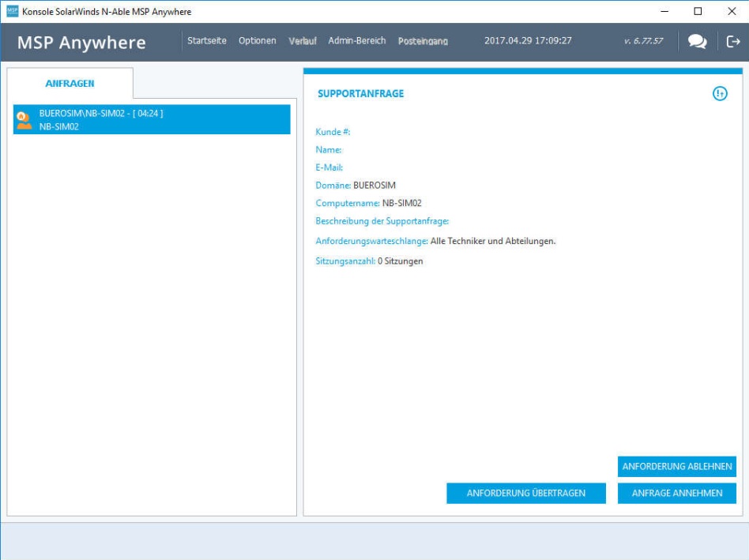Open Admin-Bereich from the header

coord(357,41)
